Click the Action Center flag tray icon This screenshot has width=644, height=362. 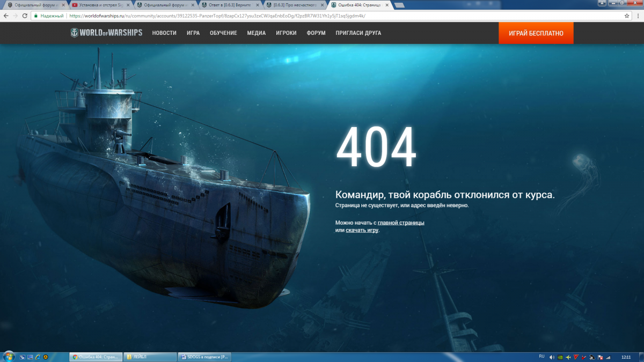tap(599, 357)
